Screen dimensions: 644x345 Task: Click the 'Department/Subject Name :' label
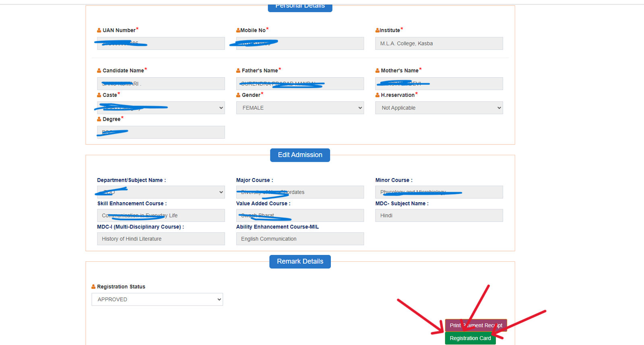[x=131, y=180]
